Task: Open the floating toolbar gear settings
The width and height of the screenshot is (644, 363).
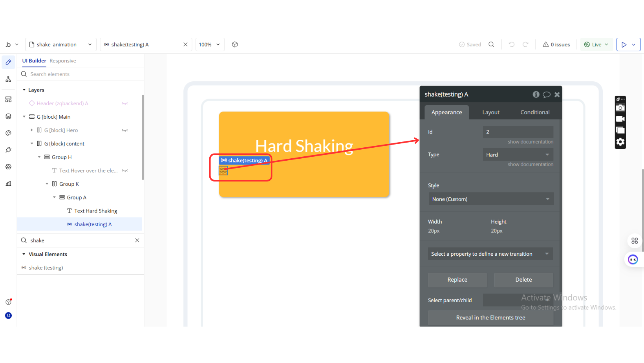Action: (620, 142)
